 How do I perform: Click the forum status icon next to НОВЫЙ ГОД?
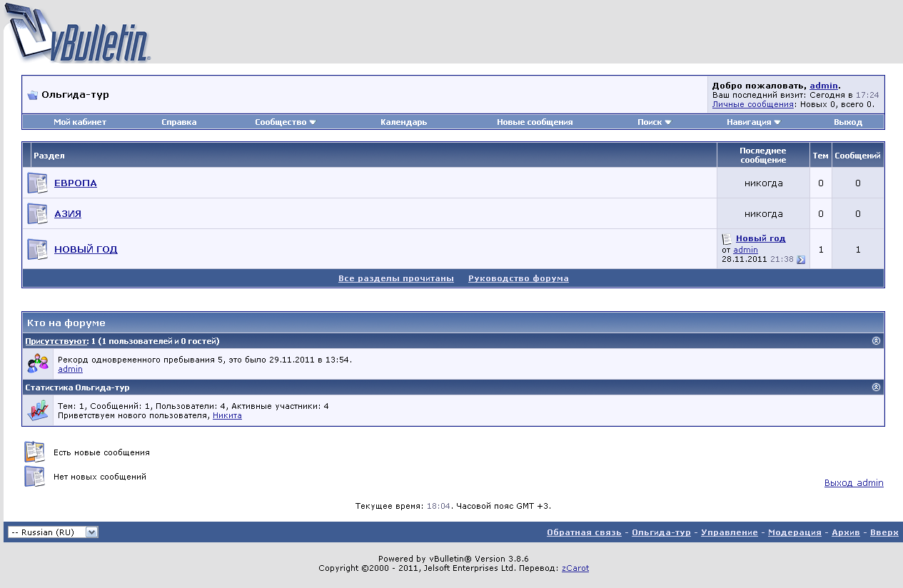37,249
